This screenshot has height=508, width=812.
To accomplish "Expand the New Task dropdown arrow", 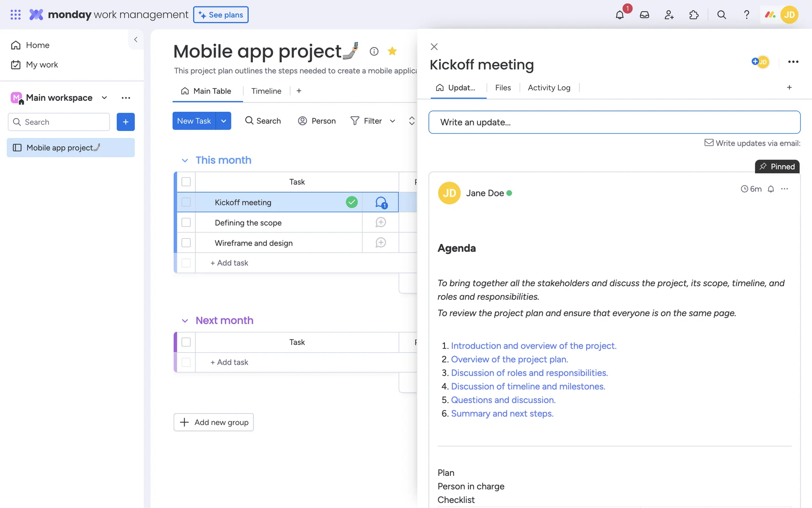I will (223, 121).
